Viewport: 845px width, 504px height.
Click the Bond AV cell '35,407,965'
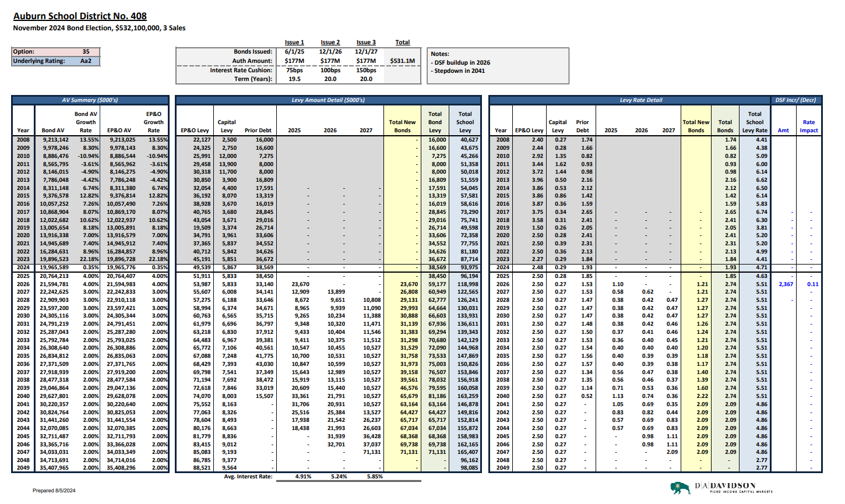pos(54,468)
